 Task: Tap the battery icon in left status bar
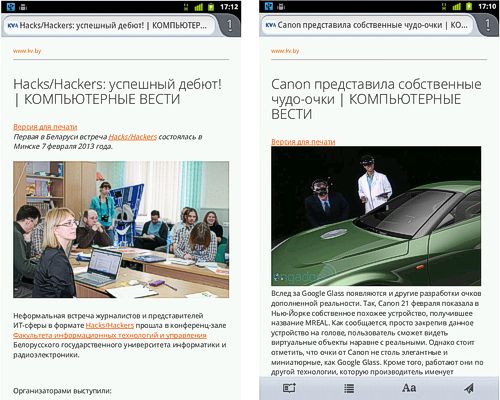211,7
